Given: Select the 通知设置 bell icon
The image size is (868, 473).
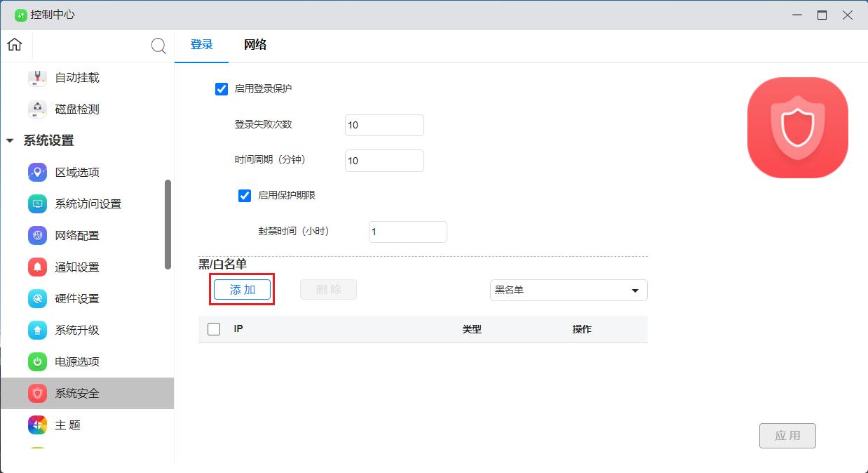Looking at the screenshot, I should (x=37, y=267).
